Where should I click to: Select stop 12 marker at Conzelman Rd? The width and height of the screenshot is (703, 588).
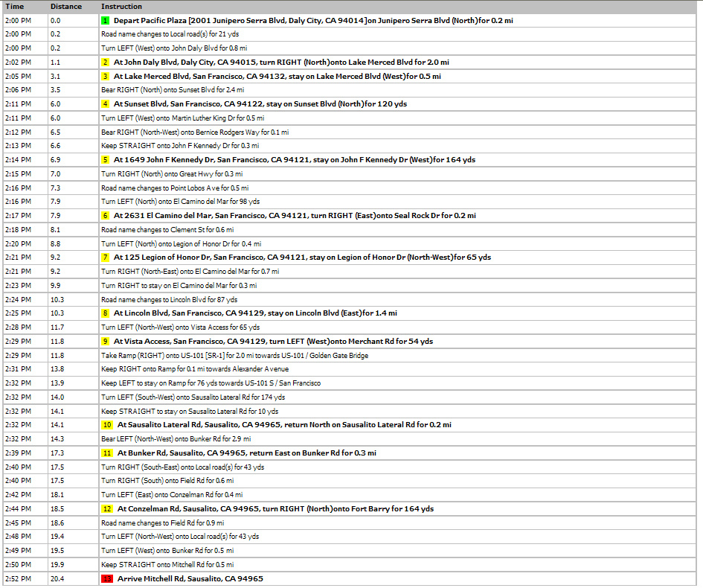107,509
